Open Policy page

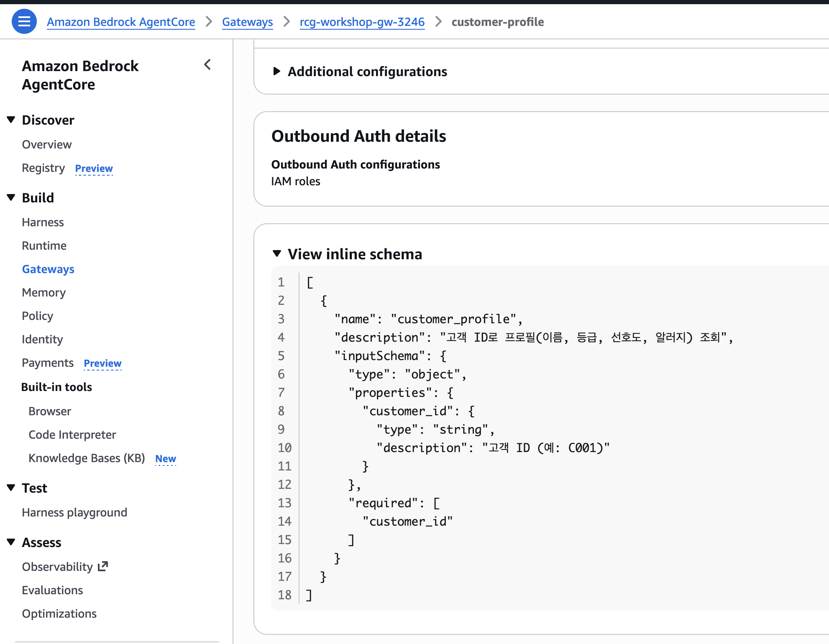tap(38, 316)
